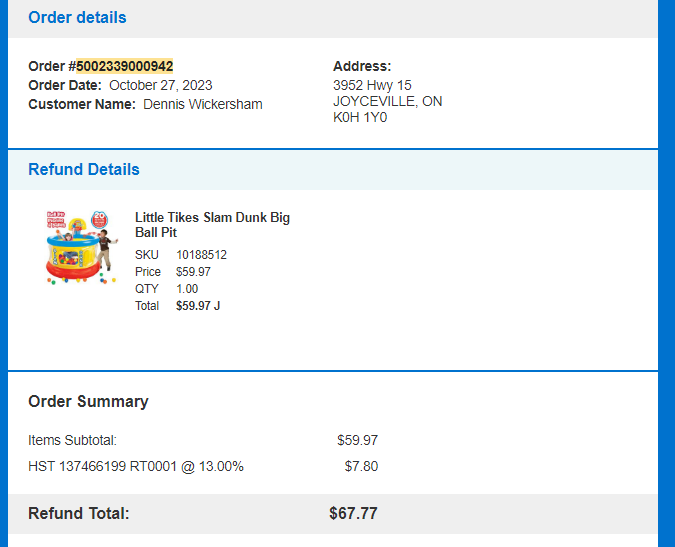The image size is (675, 547).
Task: Click the street address 3952 Hwy 15
Action: (372, 85)
